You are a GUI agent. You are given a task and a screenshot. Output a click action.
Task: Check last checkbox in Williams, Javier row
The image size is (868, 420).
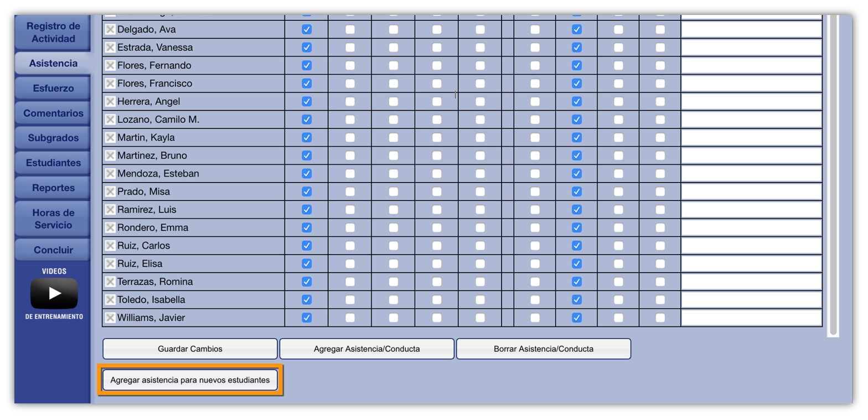click(x=660, y=318)
